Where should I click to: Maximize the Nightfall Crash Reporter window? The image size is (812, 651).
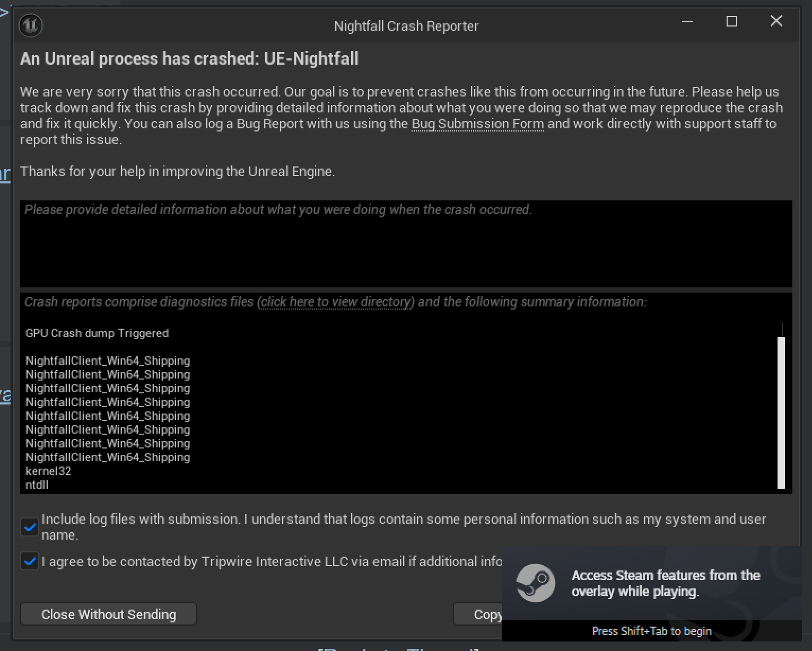pyautogui.click(x=731, y=22)
